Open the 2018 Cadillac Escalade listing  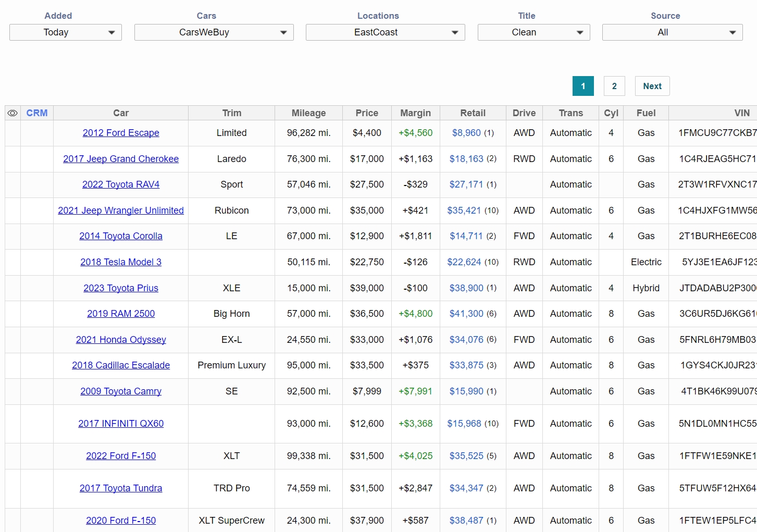click(121, 365)
